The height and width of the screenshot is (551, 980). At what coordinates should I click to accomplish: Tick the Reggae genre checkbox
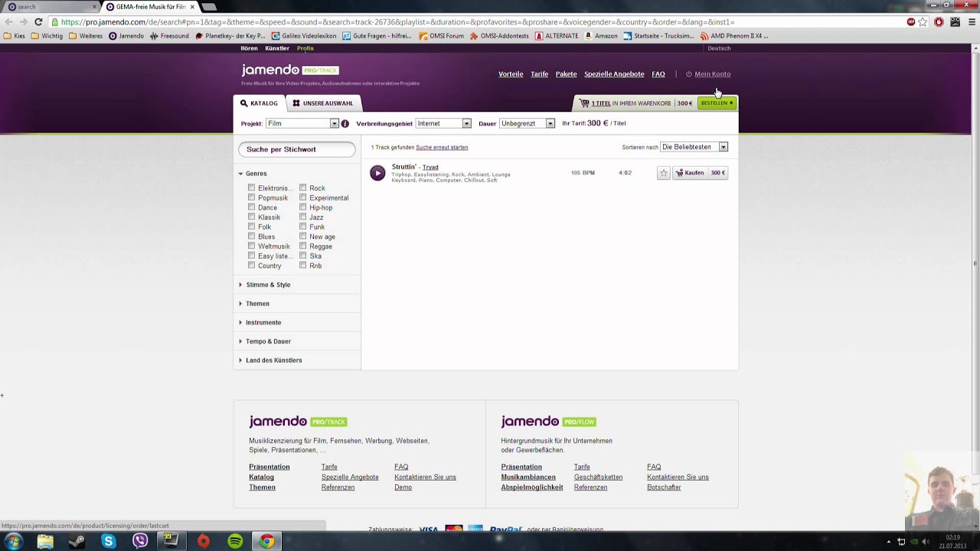coord(302,246)
